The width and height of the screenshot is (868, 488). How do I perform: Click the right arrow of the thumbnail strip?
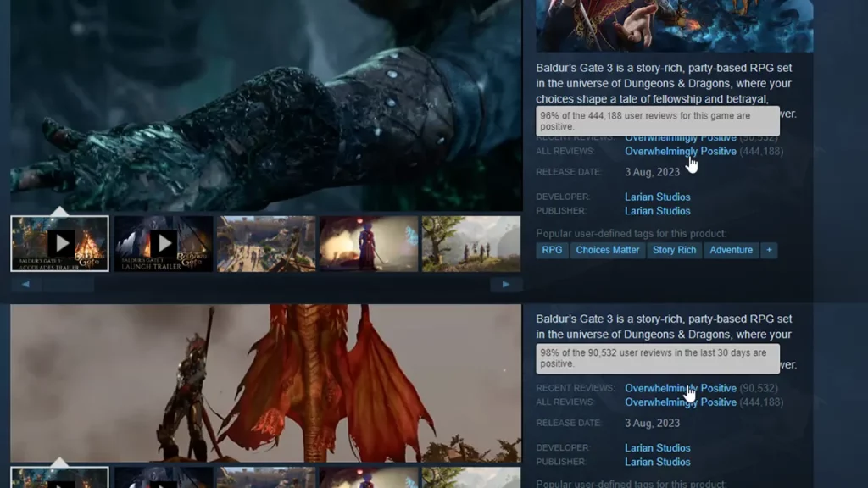coord(506,285)
